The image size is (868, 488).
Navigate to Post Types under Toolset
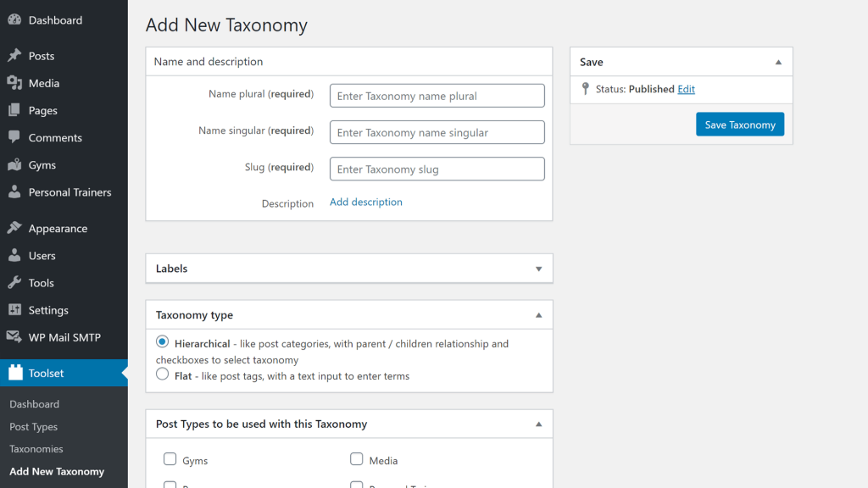click(34, 426)
